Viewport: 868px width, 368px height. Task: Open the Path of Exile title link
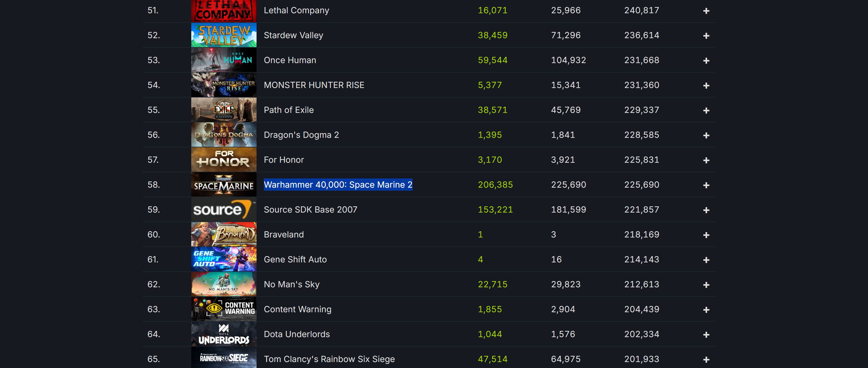pyautogui.click(x=289, y=110)
